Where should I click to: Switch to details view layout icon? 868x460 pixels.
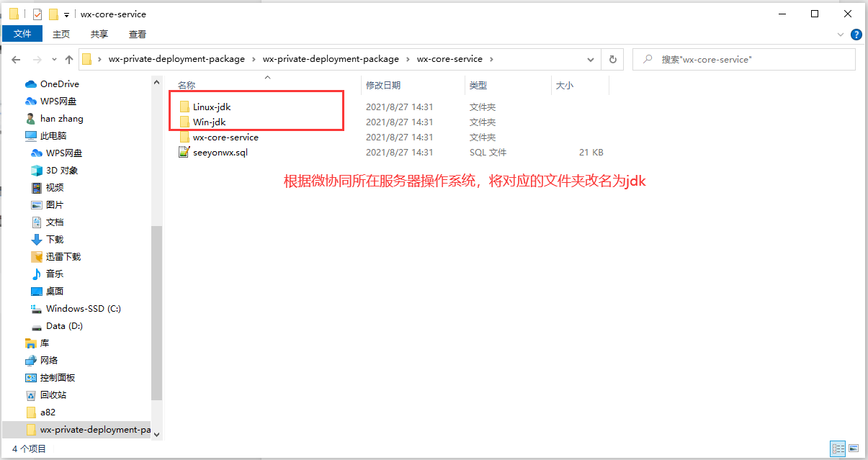(838, 448)
